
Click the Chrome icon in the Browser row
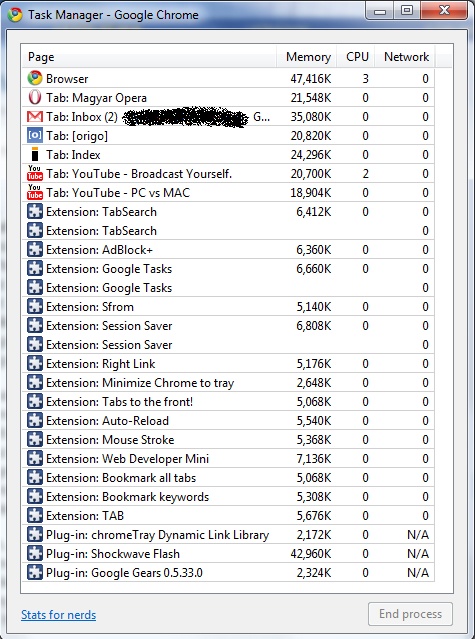35,78
